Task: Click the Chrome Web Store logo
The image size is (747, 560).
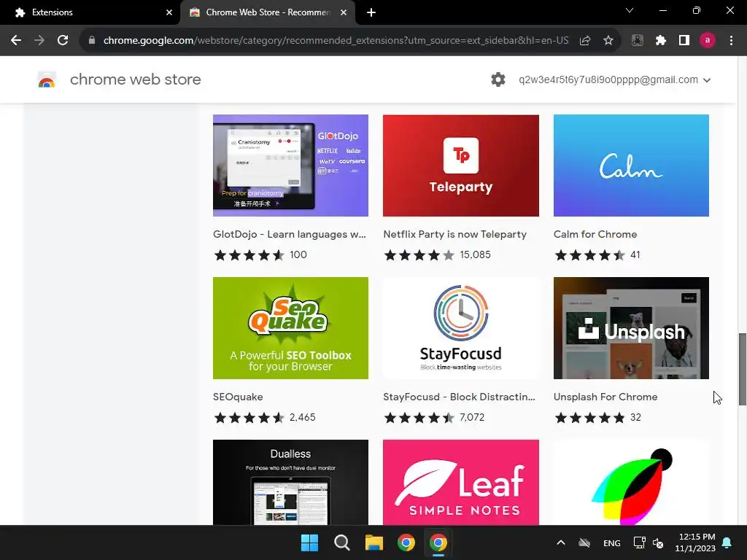Action: (47, 80)
